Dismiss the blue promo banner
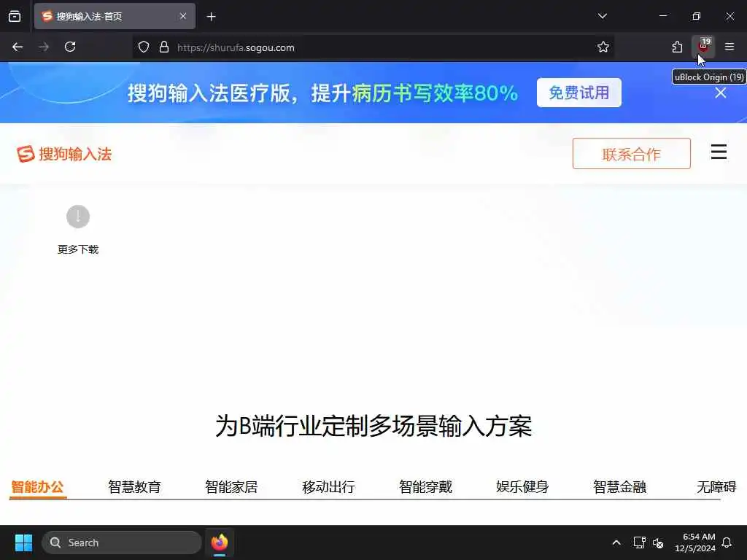Viewport: 747px width, 560px height. coord(721,93)
